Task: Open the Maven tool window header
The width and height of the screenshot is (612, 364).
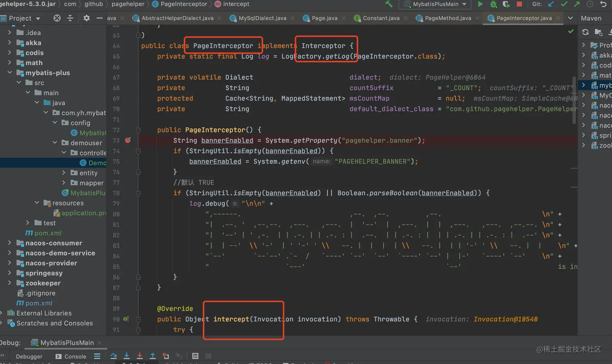Action: [591, 18]
